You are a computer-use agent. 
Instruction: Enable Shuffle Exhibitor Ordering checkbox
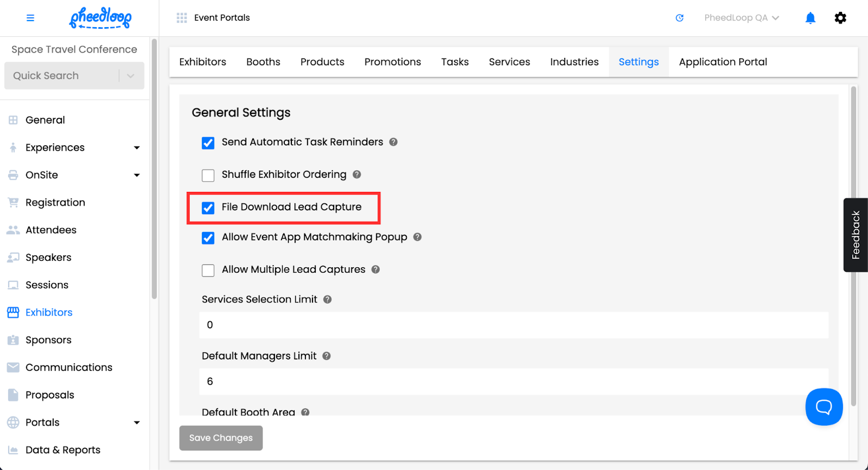208,176
